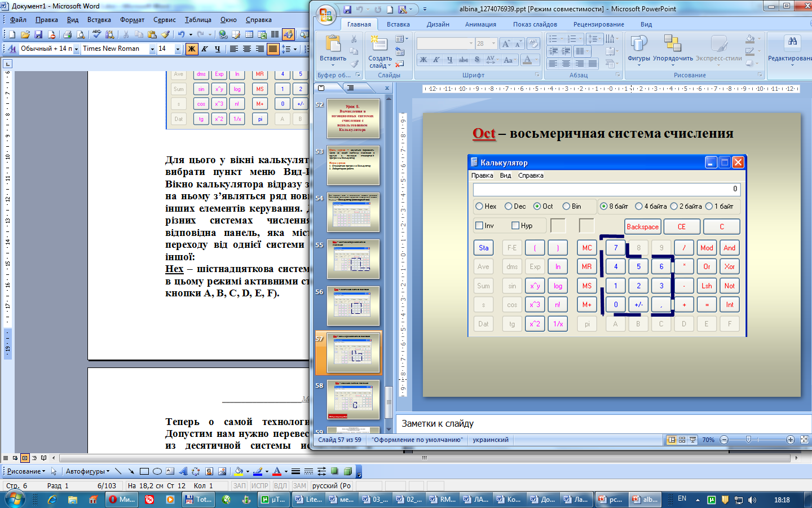Click the Вставить paste button in PowerPoint
This screenshot has height=508, width=812.
click(x=333, y=51)
